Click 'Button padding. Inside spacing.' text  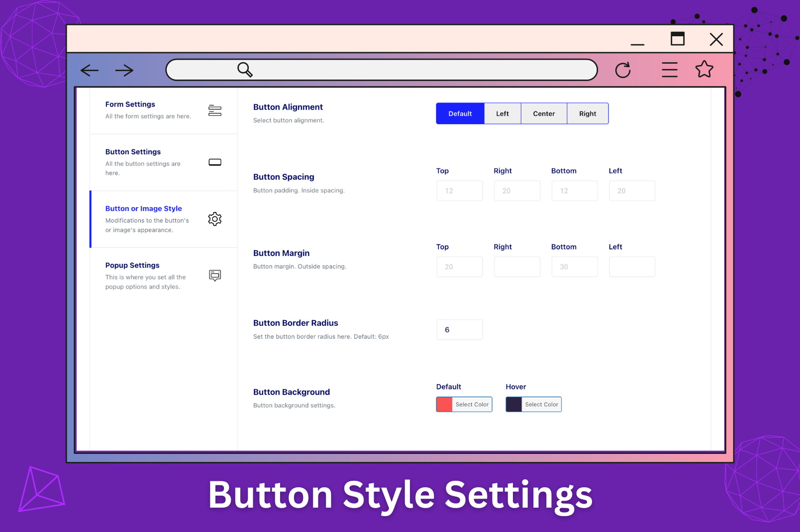point(299,190)
